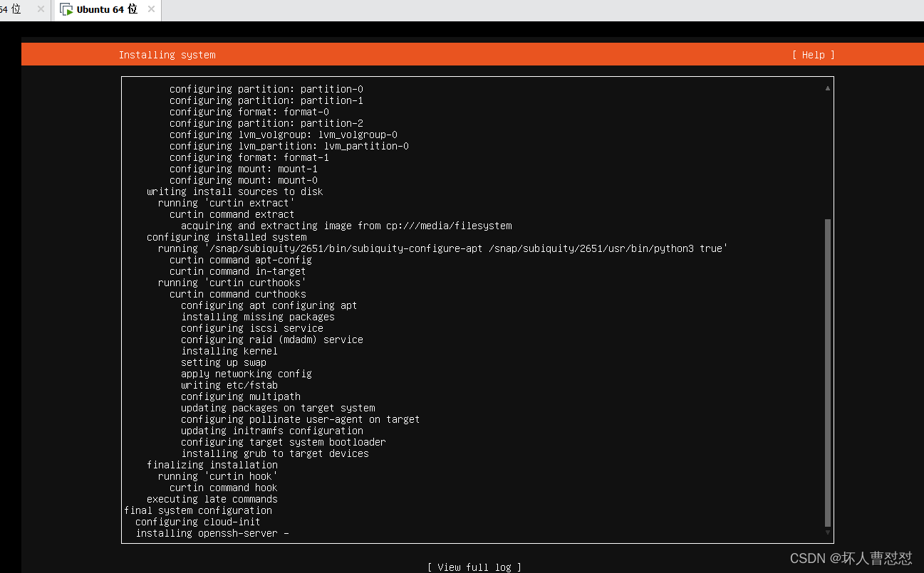Close the Ubuntu 64 位 tab
Screen dimensions: 924x573
coord(150,10)
